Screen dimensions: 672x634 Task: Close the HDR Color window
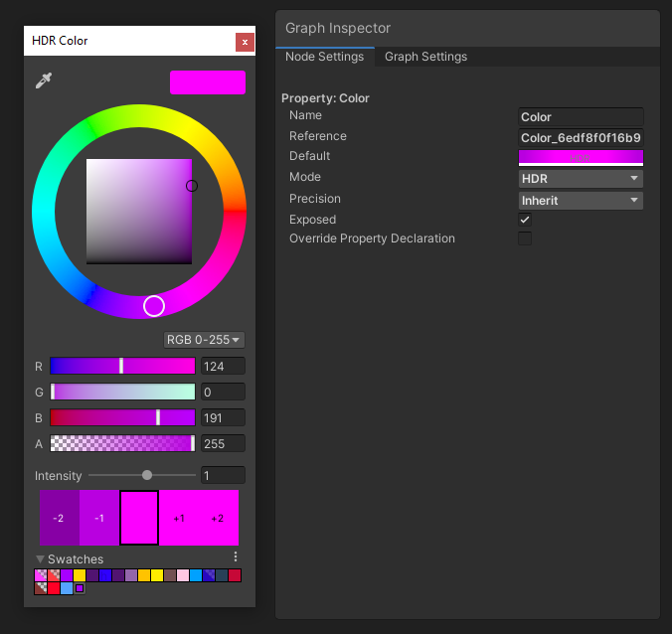click(x=245, y=42)
